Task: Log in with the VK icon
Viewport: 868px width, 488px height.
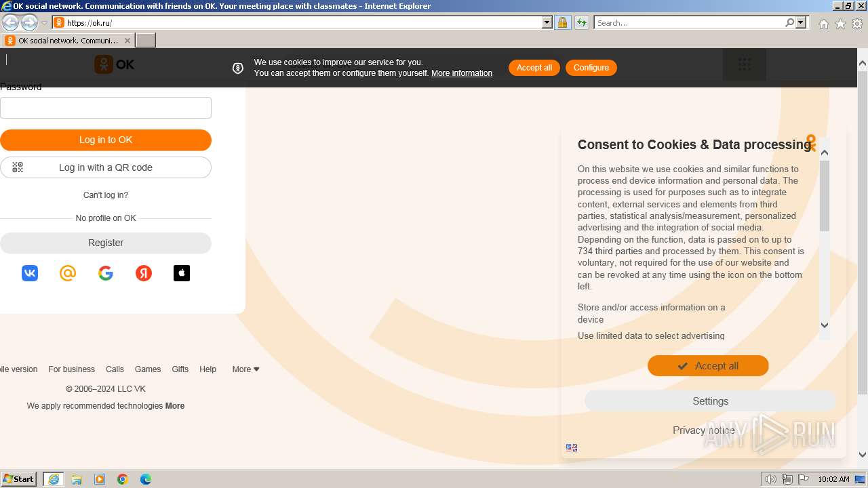Action: [30, 273]
